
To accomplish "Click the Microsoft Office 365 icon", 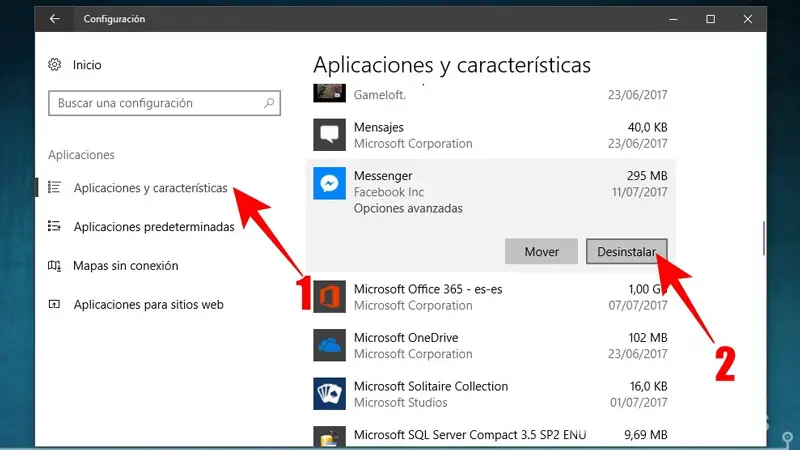I will click(x=330, y=296).
